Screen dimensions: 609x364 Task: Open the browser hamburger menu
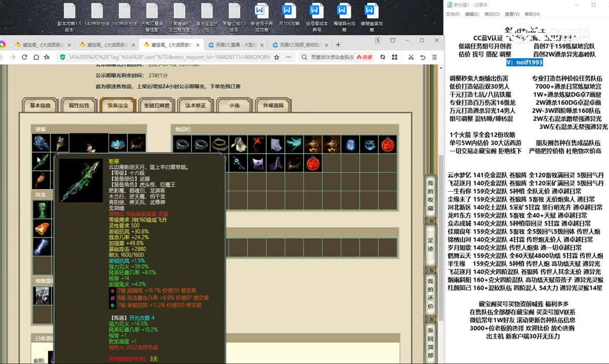(434, 57)
